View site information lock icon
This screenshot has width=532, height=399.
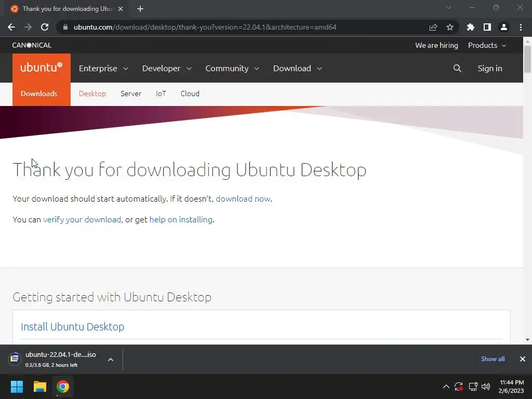click(65, 27)
